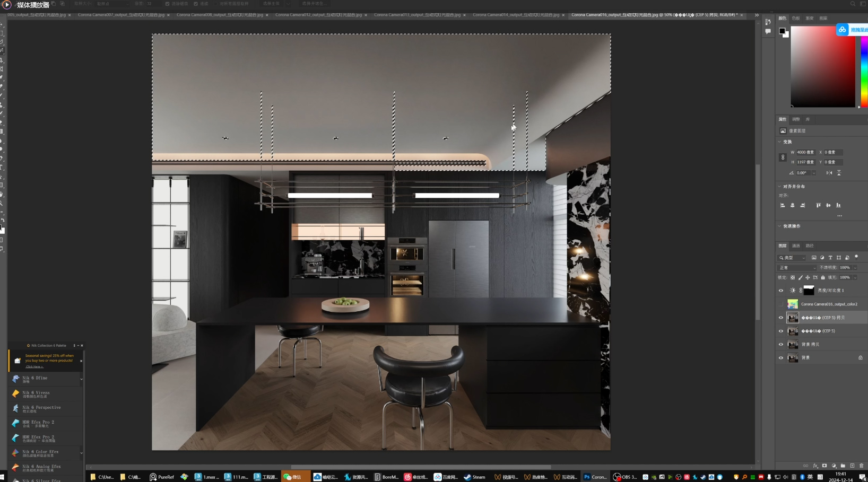This screenshot has height=482, width=868.
Task: Open Steam from the taskbar
Action: 474,477
